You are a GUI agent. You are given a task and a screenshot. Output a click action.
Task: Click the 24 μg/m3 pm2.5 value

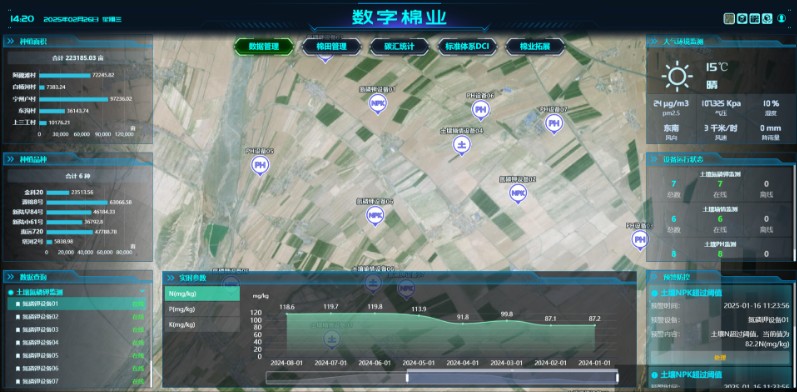click(671, 104)
